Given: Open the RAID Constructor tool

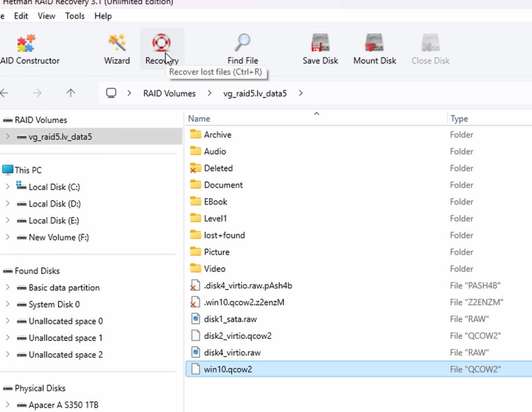Looking at the screenshot, I should [29, 49].
